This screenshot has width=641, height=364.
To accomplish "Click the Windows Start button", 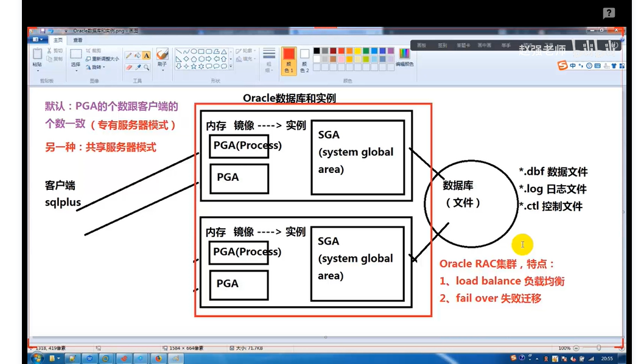I will tap(37, 359).
